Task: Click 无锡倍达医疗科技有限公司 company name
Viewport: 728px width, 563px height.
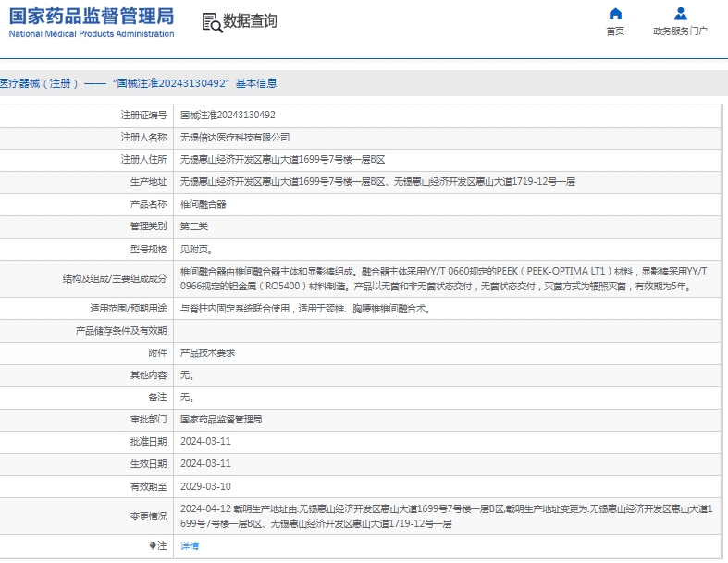Action: (235, 138)
